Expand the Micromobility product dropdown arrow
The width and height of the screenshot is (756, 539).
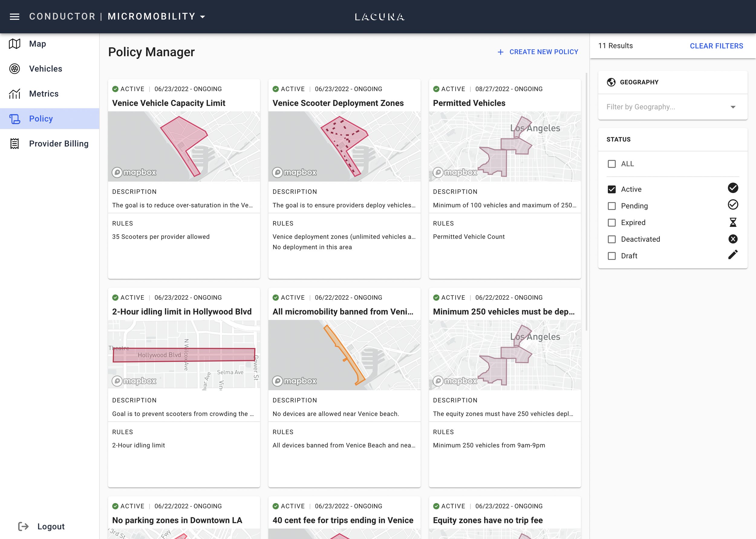coord(203,17)
